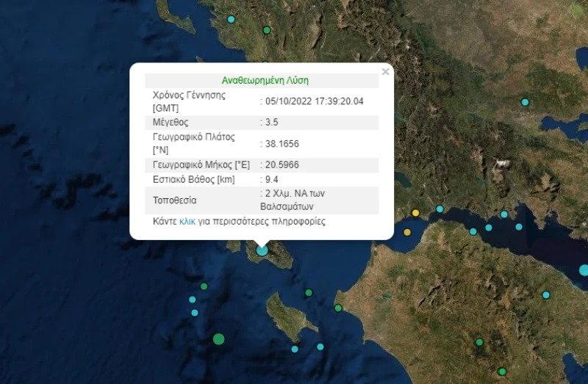The image size is (588, 384).
Task: Click cyan marker beside the upper yellow marker
Action: point(440,209)
